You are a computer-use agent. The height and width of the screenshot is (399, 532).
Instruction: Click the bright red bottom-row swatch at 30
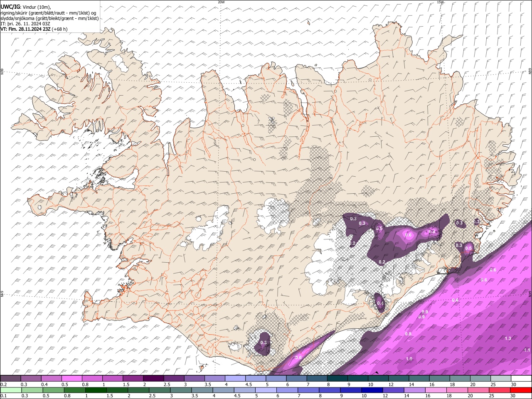(x=520, y=390)
